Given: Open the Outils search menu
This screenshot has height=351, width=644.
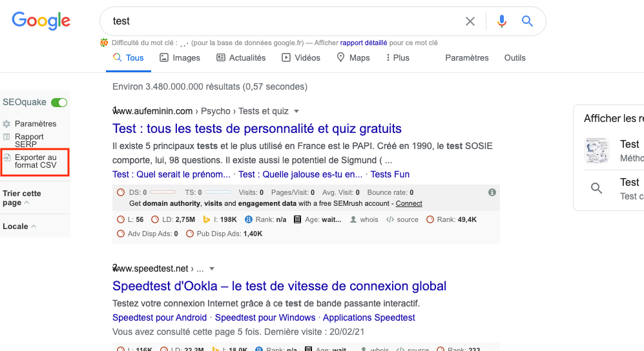Looking at the screenshot, I should click(515, 58).
